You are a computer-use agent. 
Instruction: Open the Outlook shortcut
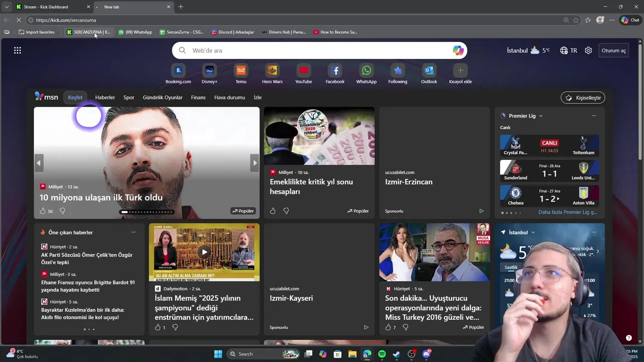click(429, 73)
